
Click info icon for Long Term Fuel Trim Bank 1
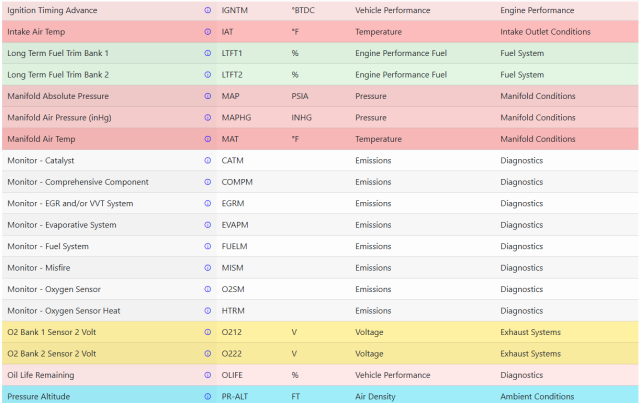click(x=208, y=53)
